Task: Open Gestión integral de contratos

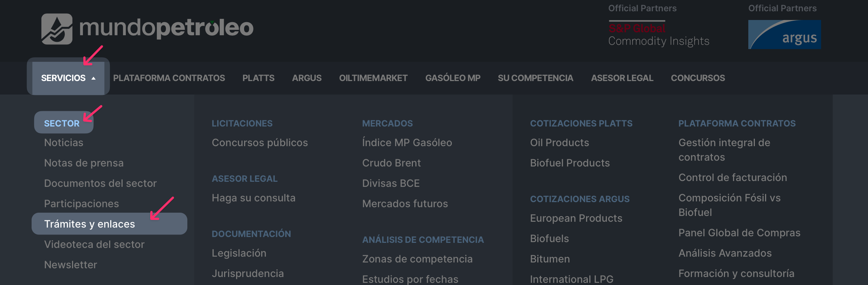Action: point(724,150)
